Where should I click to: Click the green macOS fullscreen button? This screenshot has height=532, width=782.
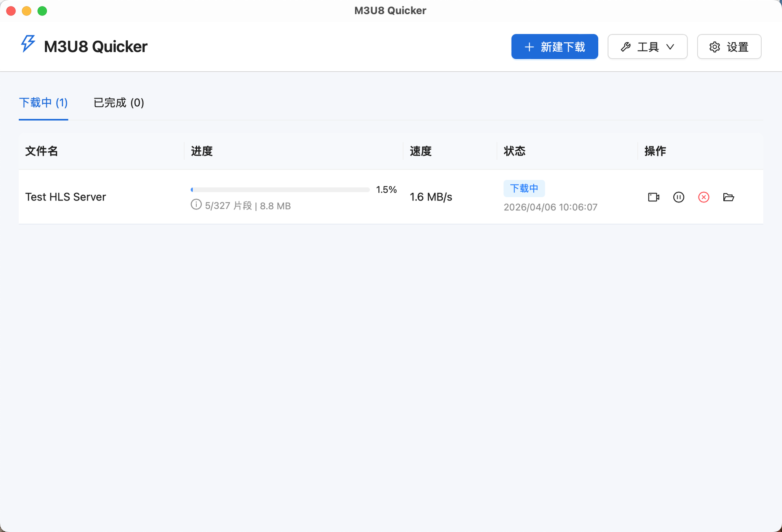42,11
